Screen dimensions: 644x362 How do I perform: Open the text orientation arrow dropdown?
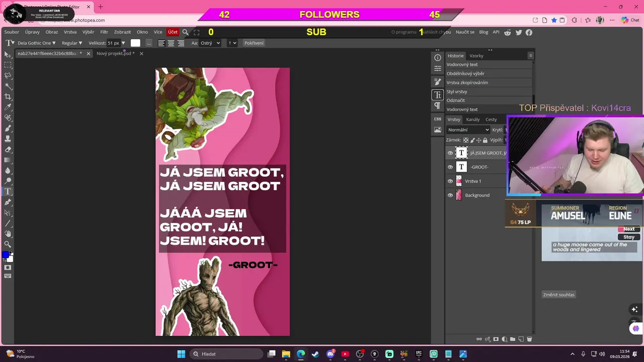pyautogui.click(x=232, y=43)
